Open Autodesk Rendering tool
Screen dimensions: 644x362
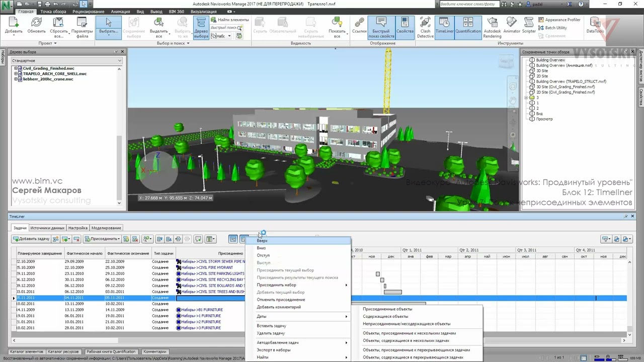coord(492,27)
